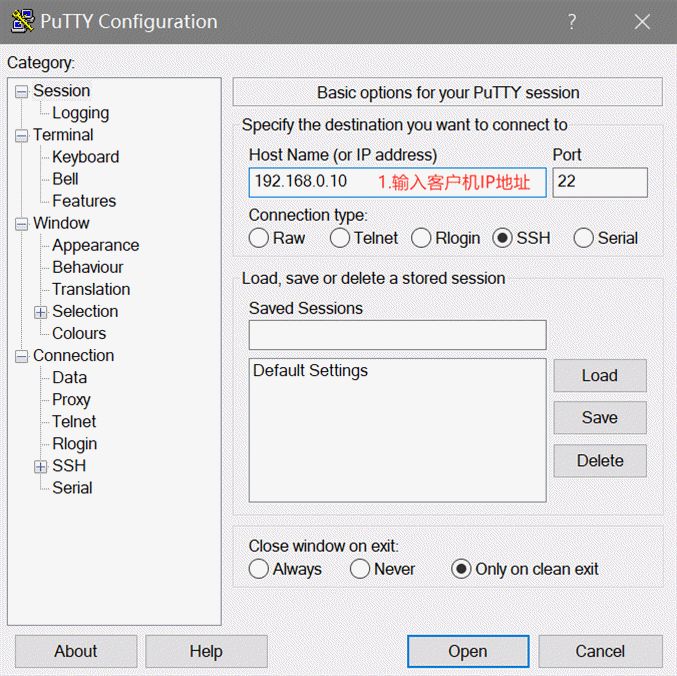Click the Port input field
The image size is (677, 676).
pos(600,182)
